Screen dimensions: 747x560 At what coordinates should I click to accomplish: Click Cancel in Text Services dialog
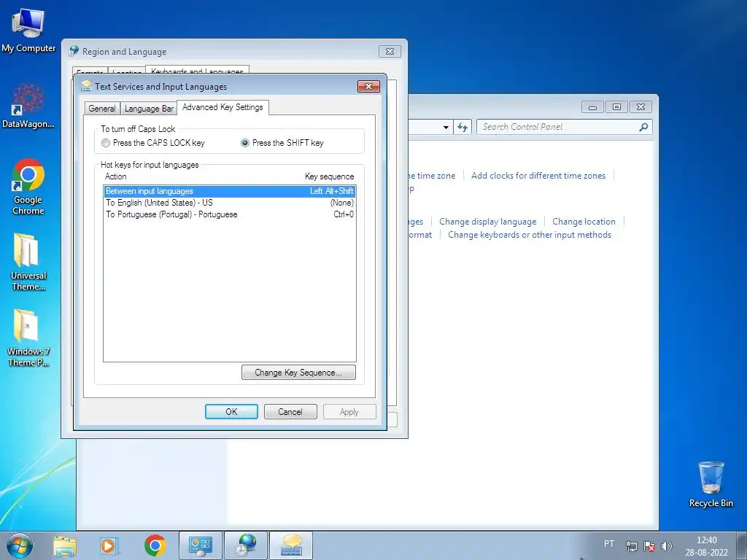pyautogui.click(x=290, y=412)
